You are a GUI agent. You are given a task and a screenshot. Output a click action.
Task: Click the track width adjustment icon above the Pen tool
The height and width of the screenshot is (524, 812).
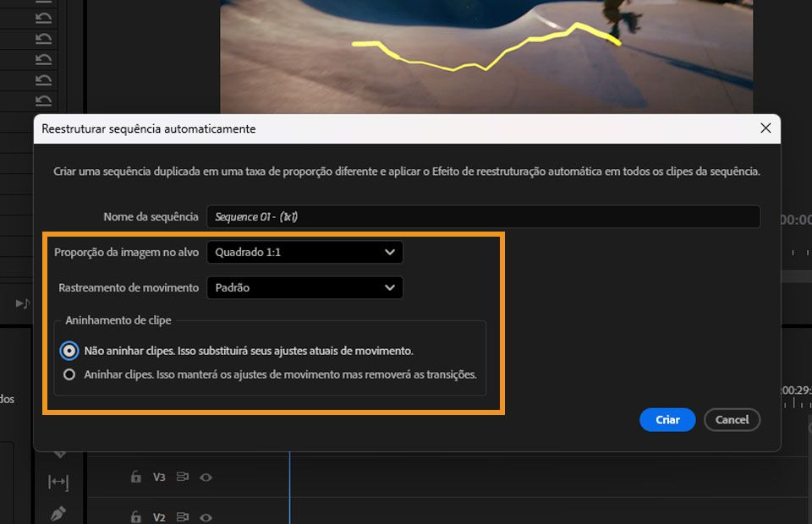pyautogui.click(x=58, y=482)
